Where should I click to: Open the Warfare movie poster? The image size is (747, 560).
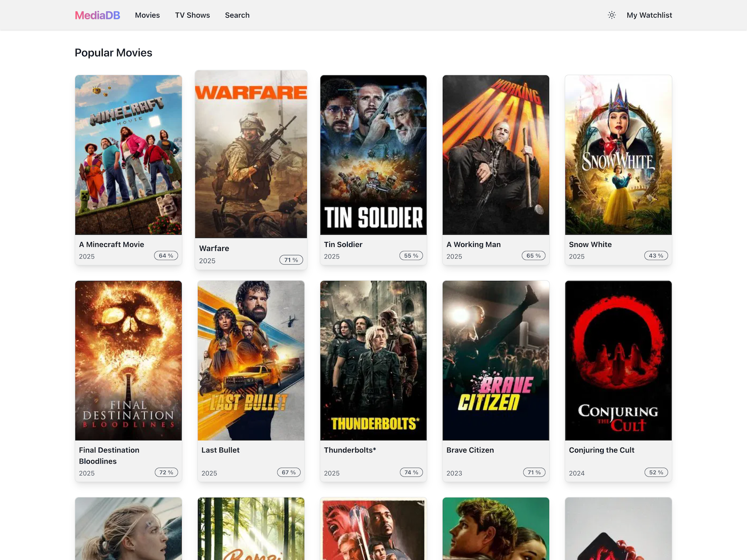(x=251, y=154)
